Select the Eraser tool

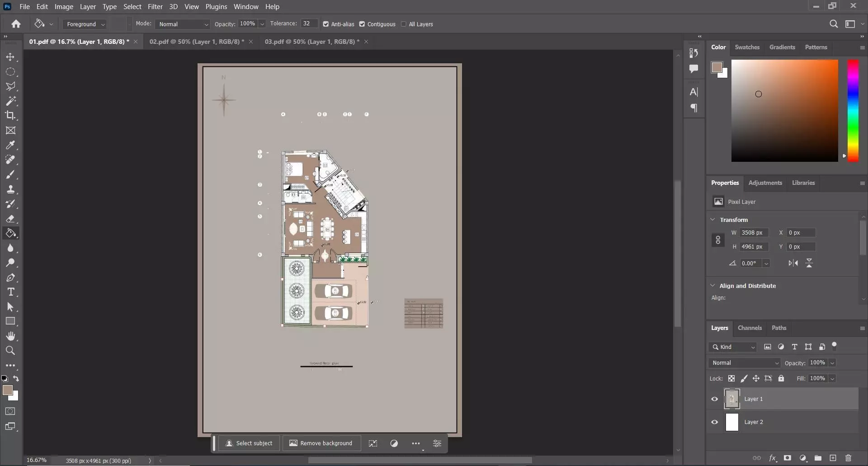[x=10, y=219]
